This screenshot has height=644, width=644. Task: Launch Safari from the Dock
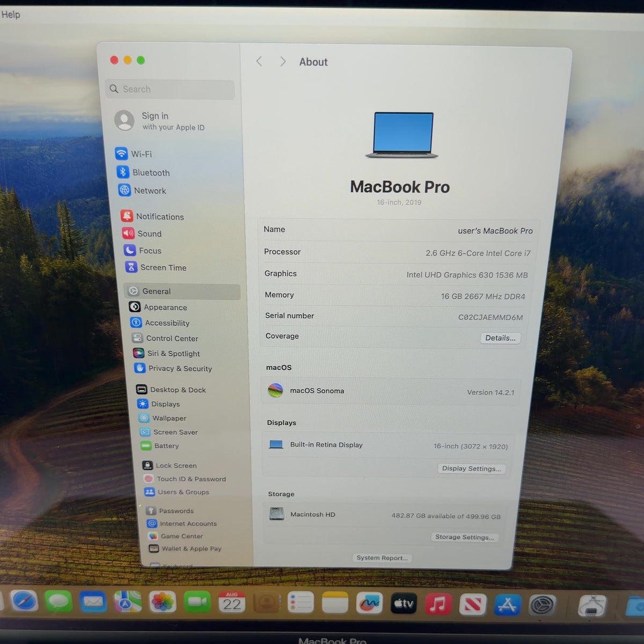click(24, 601)
